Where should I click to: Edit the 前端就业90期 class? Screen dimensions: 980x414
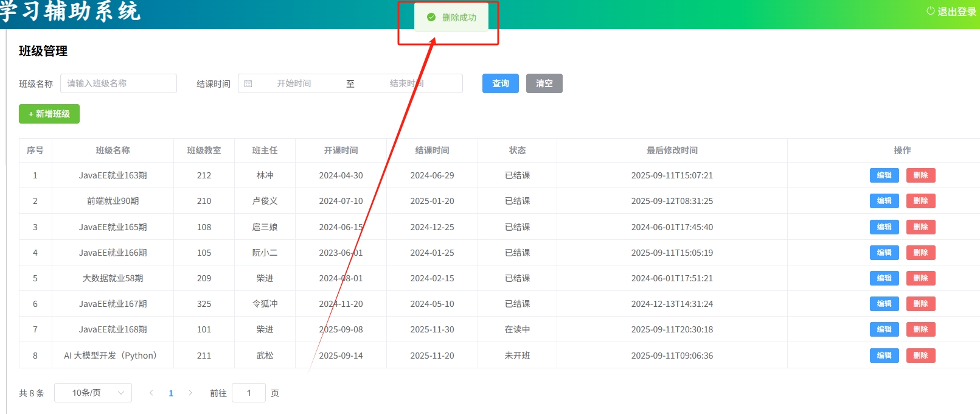pyautogui.click(x=884, y=201)
